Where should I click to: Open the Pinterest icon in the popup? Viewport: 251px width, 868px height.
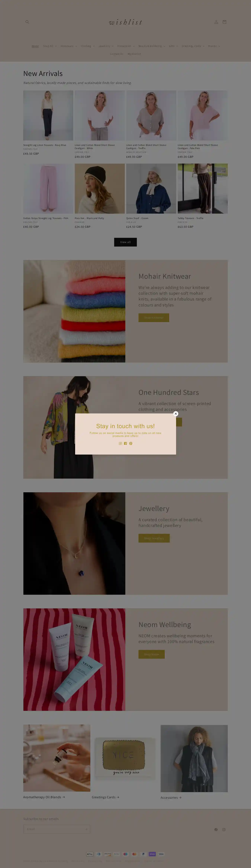coord(131,443)
